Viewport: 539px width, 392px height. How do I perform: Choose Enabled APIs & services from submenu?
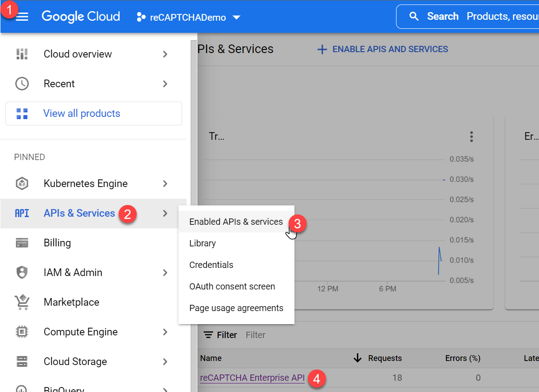236,222
